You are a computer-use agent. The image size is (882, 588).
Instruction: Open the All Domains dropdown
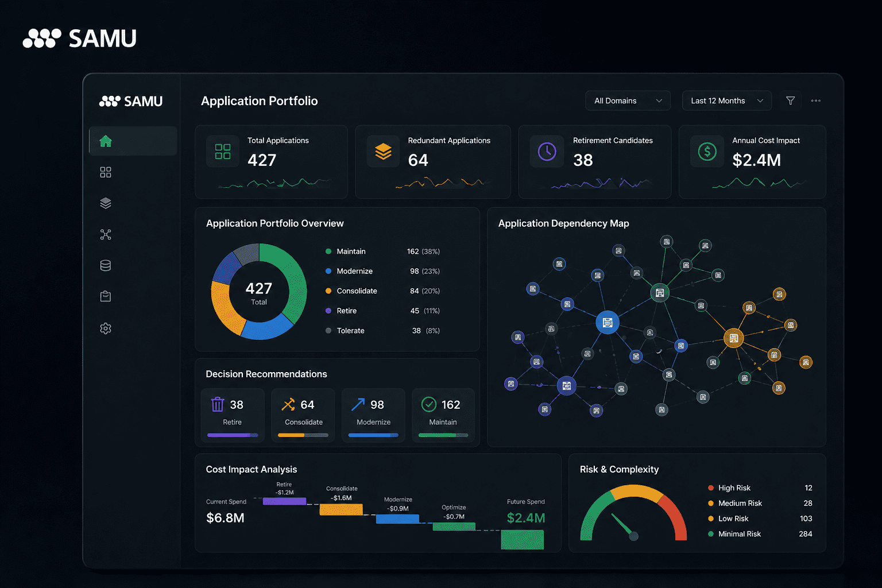click(628, 100)
